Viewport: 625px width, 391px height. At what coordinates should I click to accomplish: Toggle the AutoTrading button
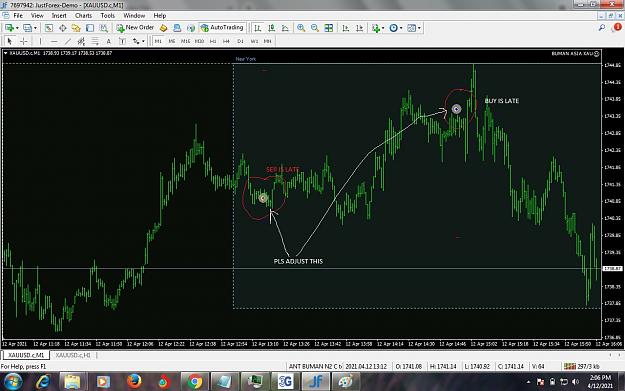pos(222,28)
